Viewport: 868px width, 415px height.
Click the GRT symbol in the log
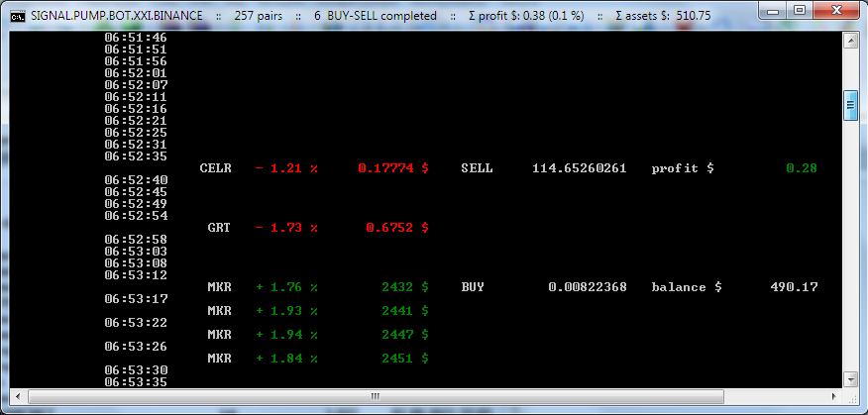tap(219, 228)
